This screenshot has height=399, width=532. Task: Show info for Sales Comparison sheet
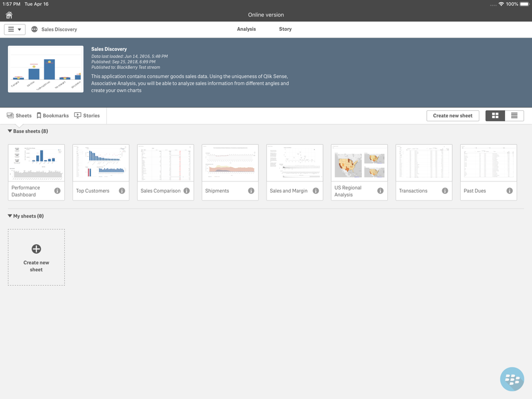point(187,190)
